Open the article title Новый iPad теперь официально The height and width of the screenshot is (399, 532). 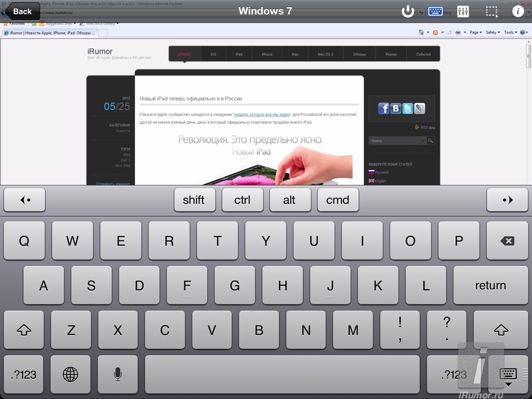191,98
